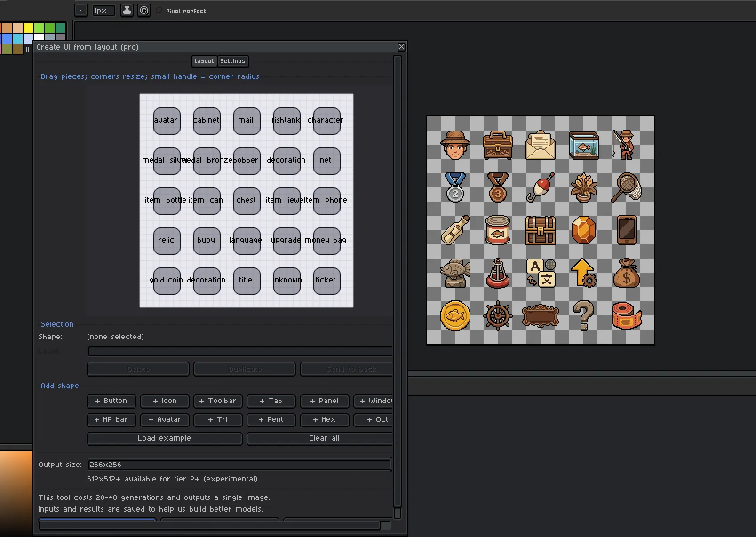
Task: Click the potted plant decoration sprite
Action: point(584,187)
